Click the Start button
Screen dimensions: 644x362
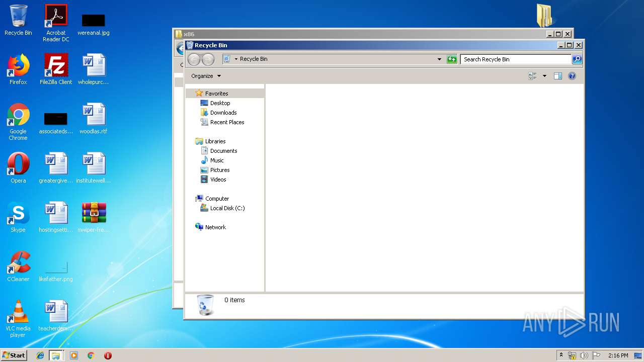14,355
